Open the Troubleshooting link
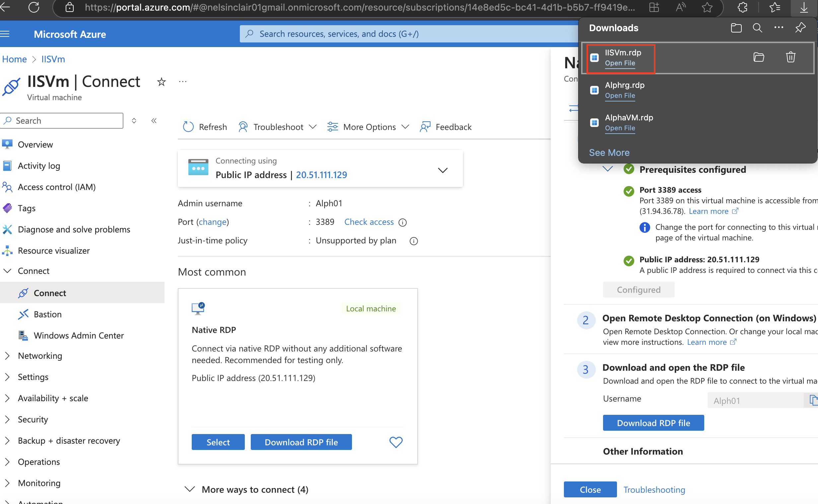 point(654,490)
